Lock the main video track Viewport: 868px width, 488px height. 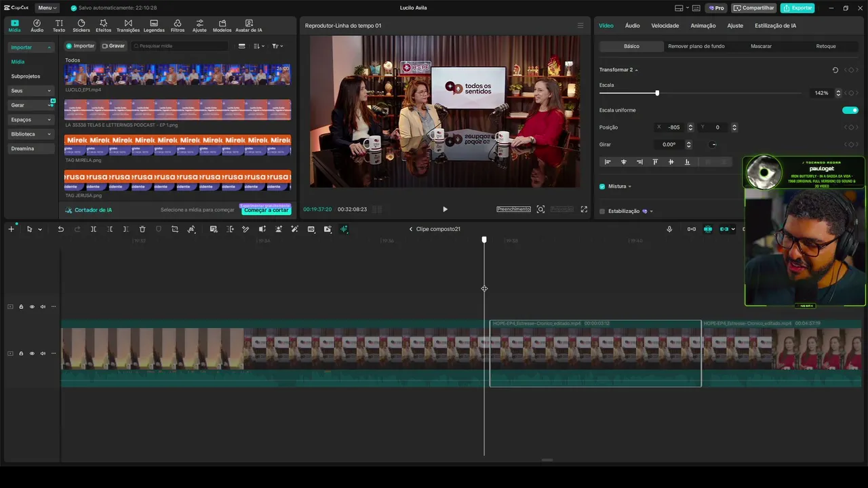(x=21, y=353)
